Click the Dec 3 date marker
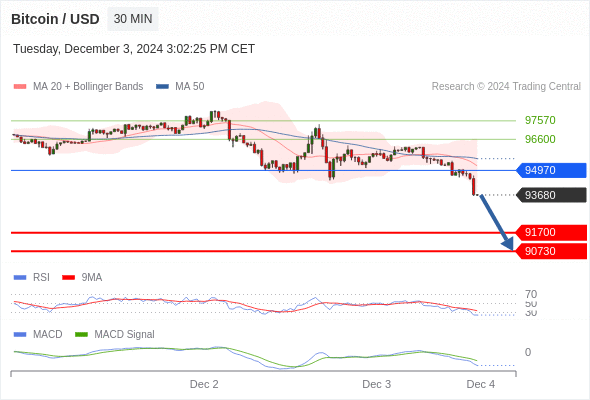 376,384
